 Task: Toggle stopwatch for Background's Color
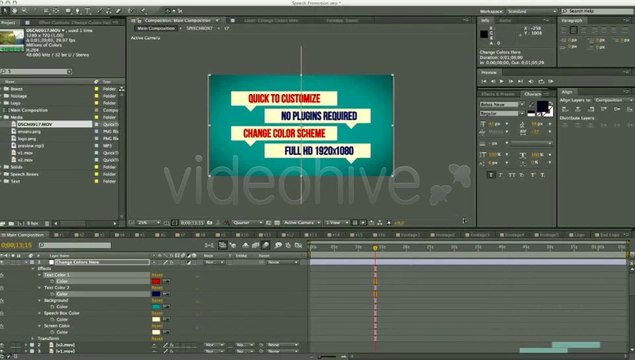pos(52,307)
